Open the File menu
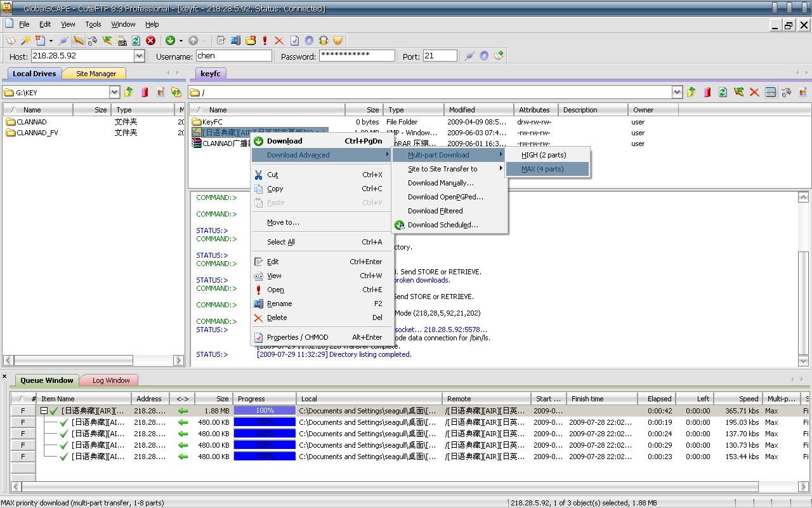812x508 pixels. 24,24
